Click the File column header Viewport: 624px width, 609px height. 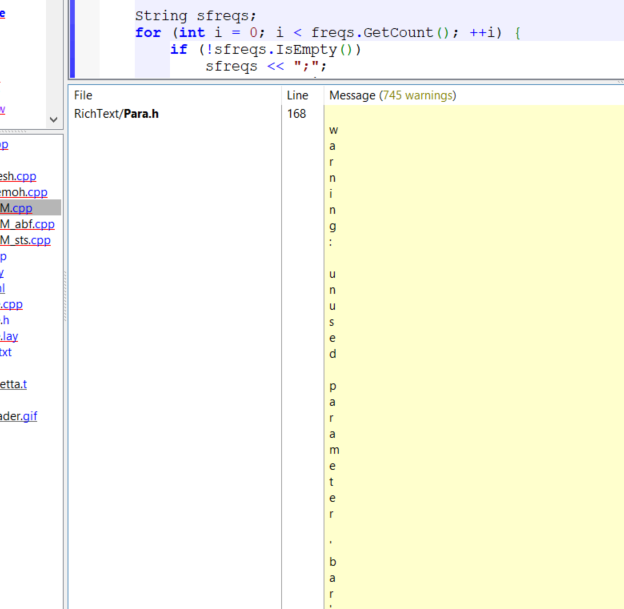(83, 95)
